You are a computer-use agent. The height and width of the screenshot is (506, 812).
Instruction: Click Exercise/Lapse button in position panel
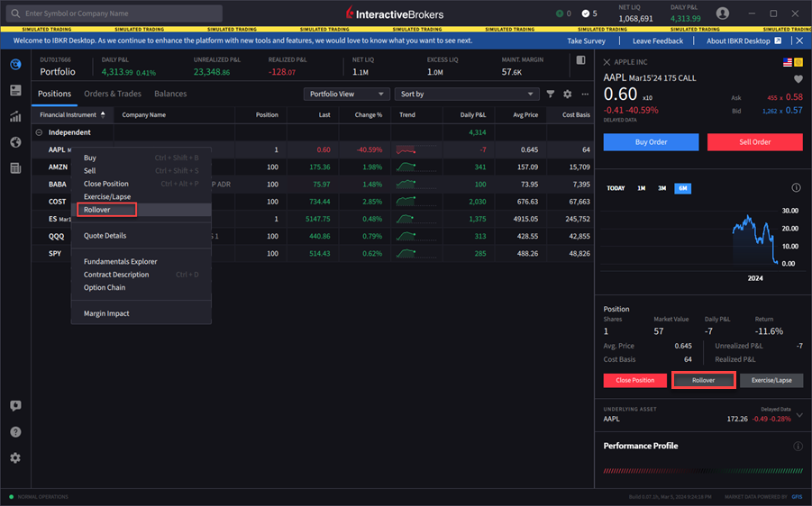[771, 380]
